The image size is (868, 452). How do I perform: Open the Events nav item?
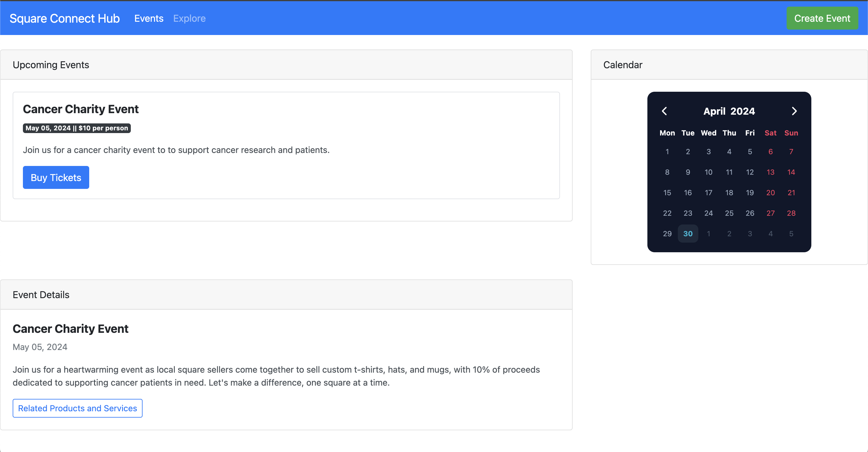click(x=149, y=18)
